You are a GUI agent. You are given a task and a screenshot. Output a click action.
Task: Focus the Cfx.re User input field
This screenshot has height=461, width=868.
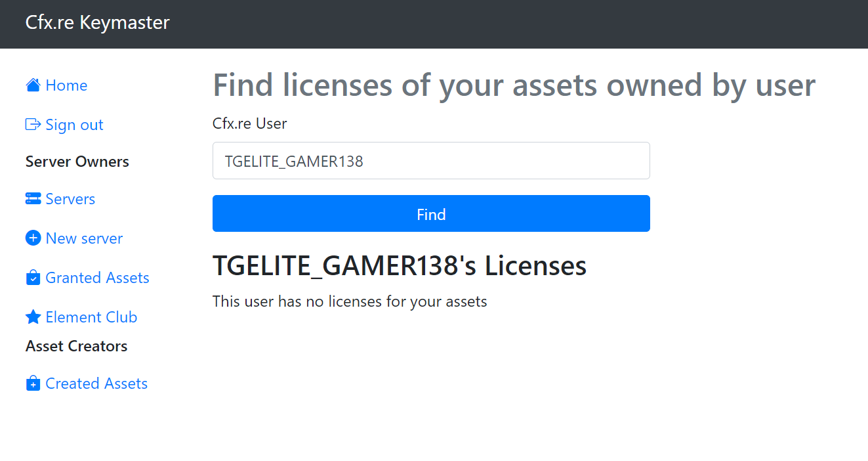[431, 161]
